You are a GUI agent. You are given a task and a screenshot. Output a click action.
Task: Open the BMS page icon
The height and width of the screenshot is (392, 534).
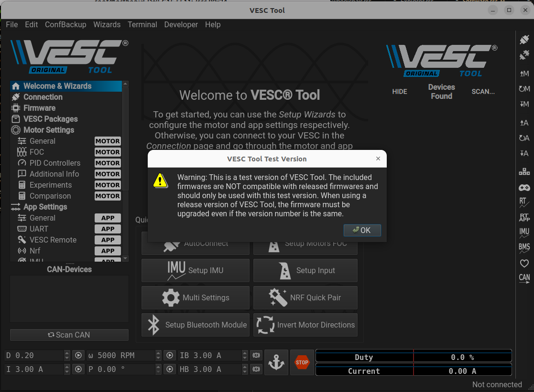(x=524, y=248)
